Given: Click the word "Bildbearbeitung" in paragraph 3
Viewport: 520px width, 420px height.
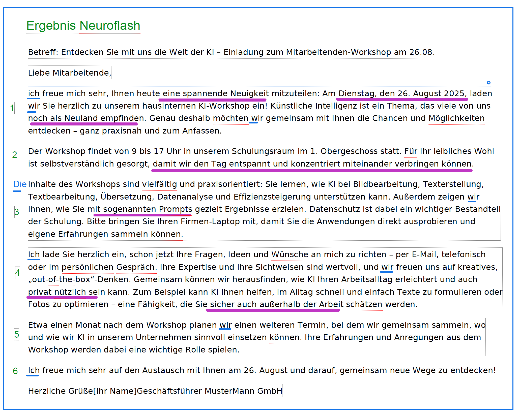Looking at the screenshot, I should pos(385,184).
